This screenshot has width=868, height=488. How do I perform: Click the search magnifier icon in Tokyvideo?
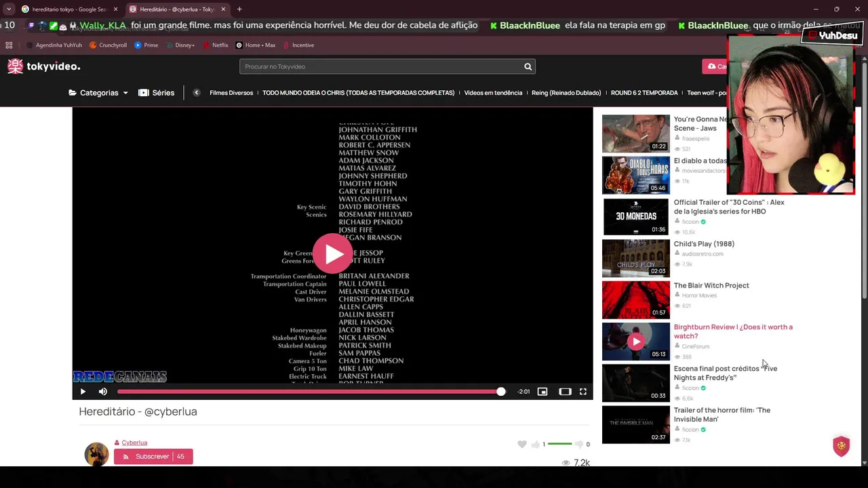[528, 66]
